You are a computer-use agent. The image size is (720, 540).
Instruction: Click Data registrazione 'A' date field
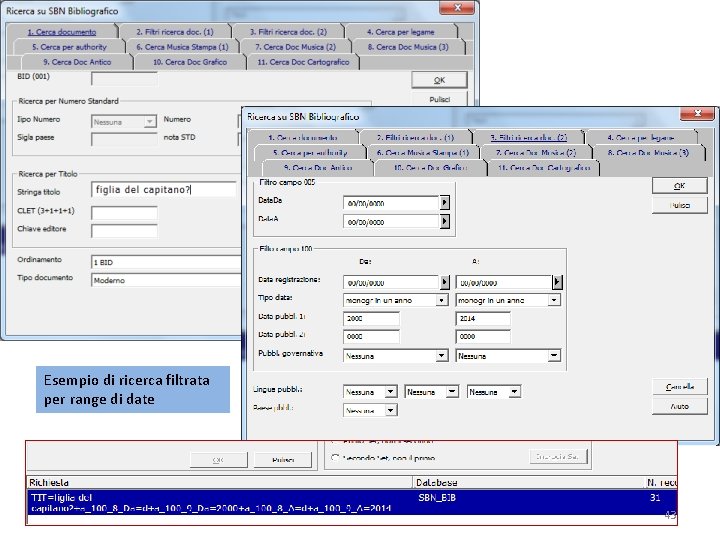pyautogui.click(x=504, y=282)
